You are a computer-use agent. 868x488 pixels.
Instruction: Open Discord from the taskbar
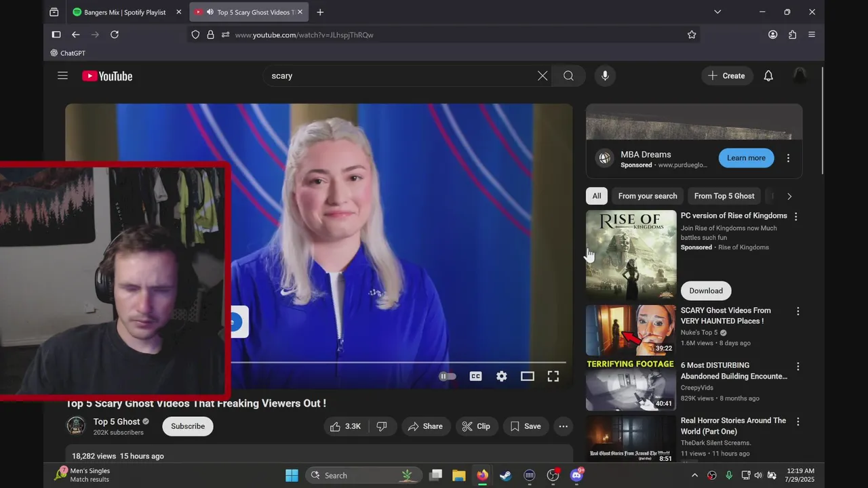(x=577, y=475)
